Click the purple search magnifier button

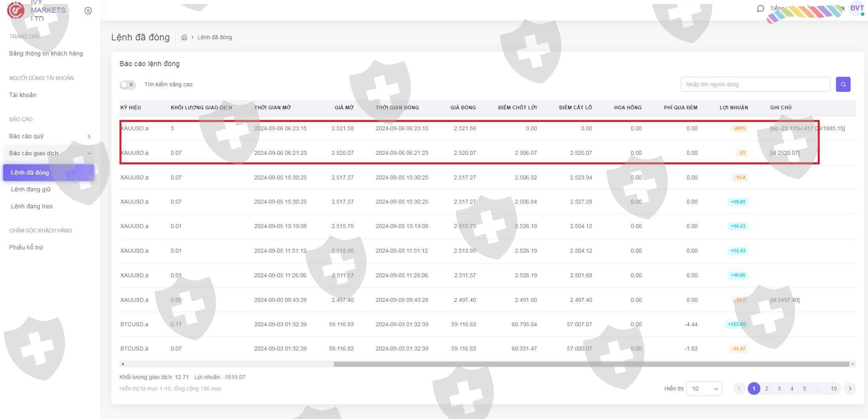(843, 84)
